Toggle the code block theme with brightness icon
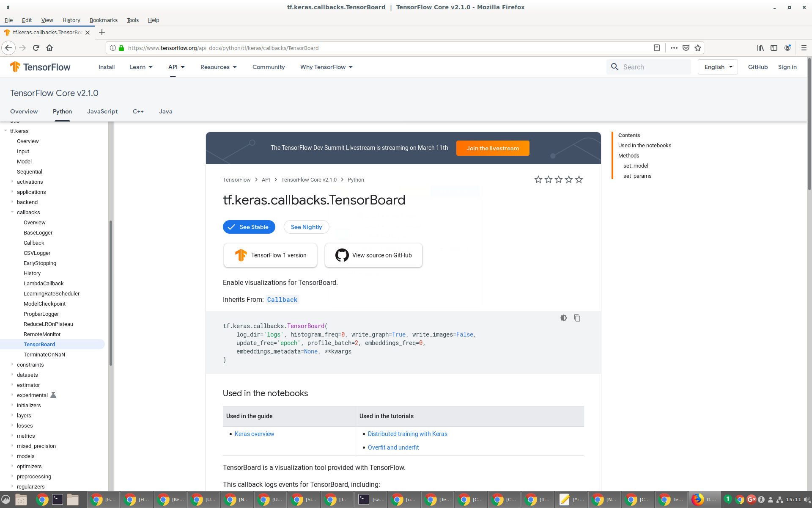Image resolution: width=812 pixels, height=508 pixels. [563, 318]
